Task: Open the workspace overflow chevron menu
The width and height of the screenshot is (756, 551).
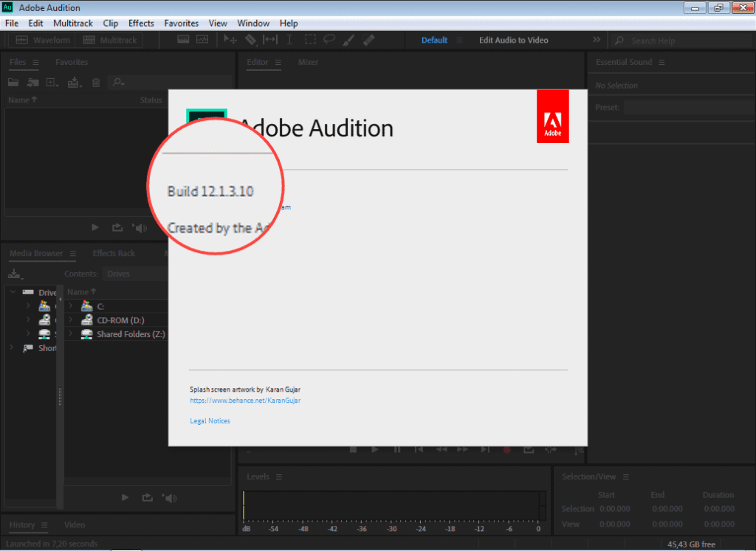Action: 597,40
